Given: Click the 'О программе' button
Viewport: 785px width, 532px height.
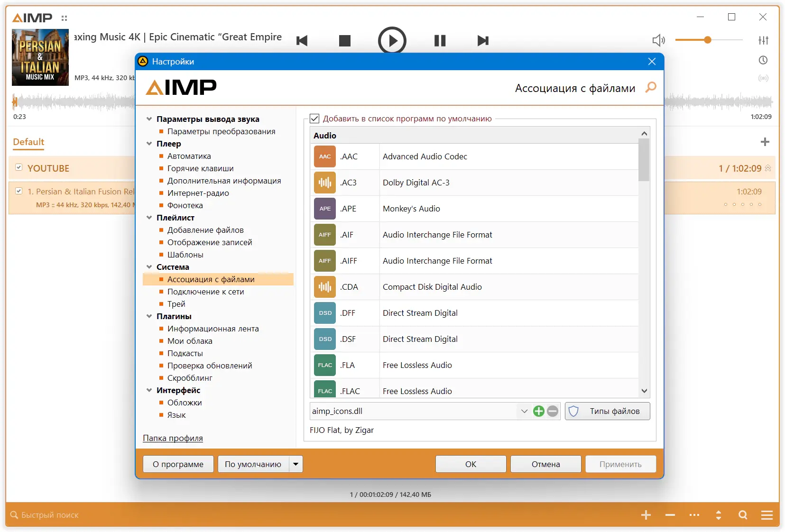Looking at the screenshot, I should (178, 464).
